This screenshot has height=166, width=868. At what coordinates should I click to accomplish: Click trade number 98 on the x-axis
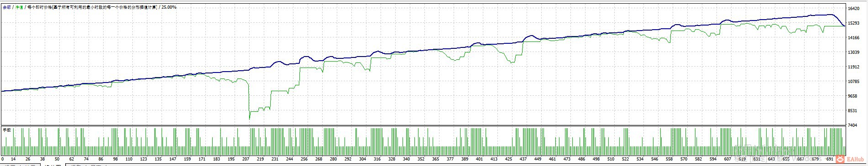coord(115,159)
